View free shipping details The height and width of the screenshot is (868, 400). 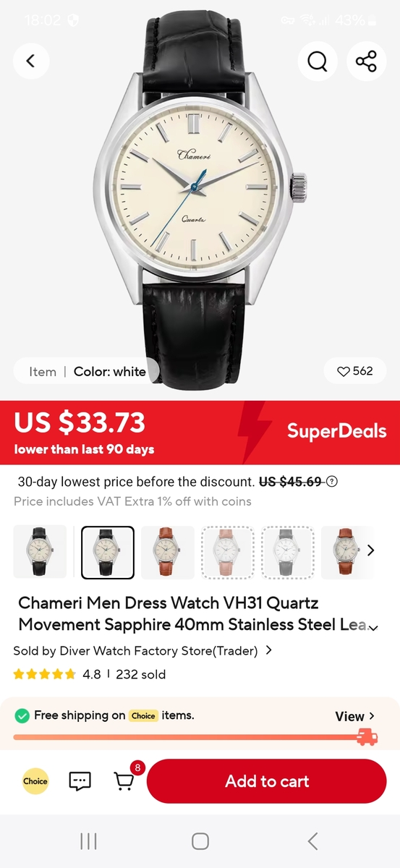pos(355,716)
